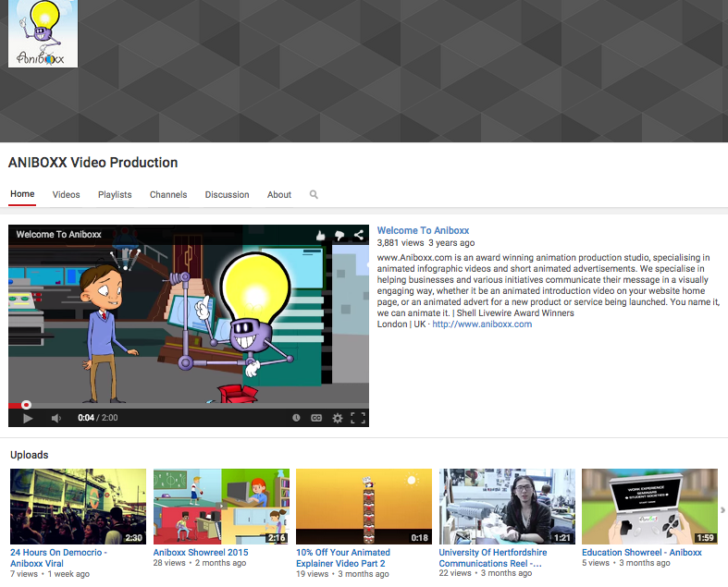Open 24 Hours On Democrio thumbnail

[x=78, y=507]
